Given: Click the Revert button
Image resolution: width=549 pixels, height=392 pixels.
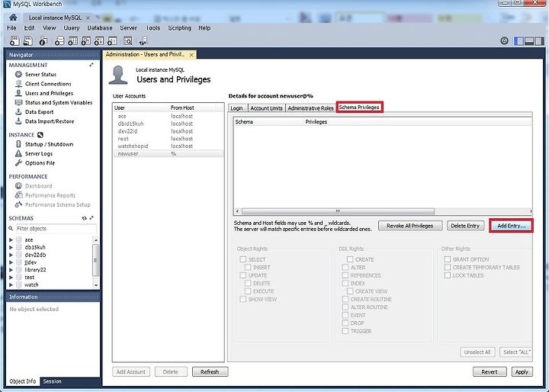Looking at the screenshot, I should tap(489, 371).
